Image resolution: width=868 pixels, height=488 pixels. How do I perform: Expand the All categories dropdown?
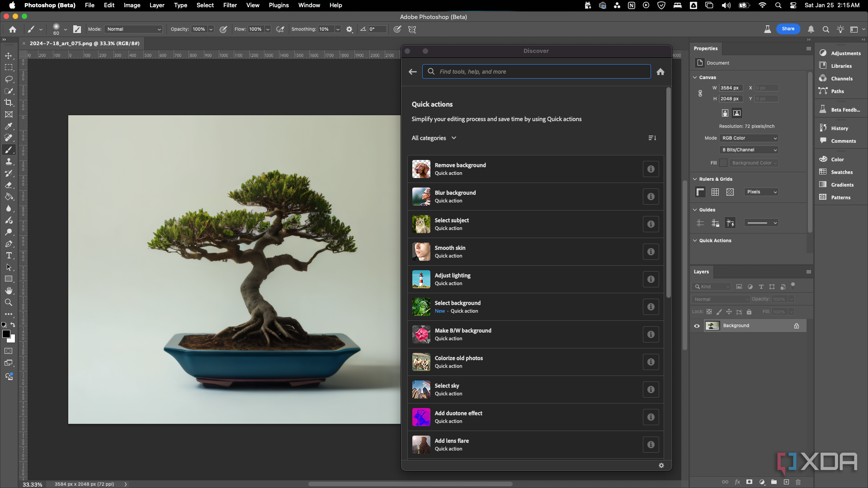tap(434, 138)
